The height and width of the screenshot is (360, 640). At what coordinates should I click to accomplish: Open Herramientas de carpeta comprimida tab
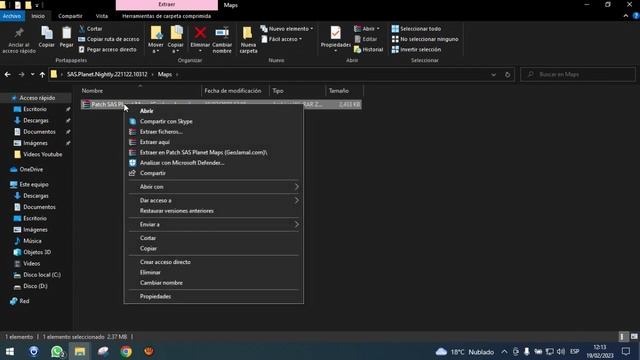click(167, 16)
